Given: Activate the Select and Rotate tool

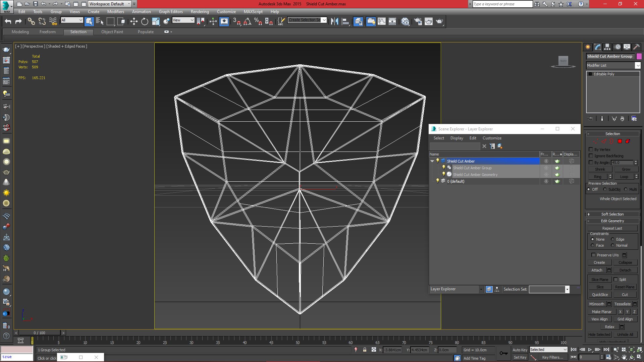Looking at the screenshot, I should coord(145,21).
